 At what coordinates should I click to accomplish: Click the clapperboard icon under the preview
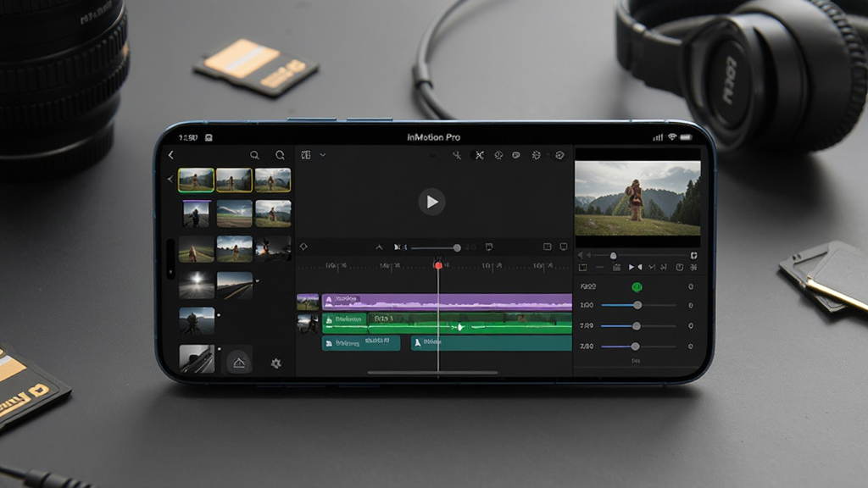[x=617, y=268]
